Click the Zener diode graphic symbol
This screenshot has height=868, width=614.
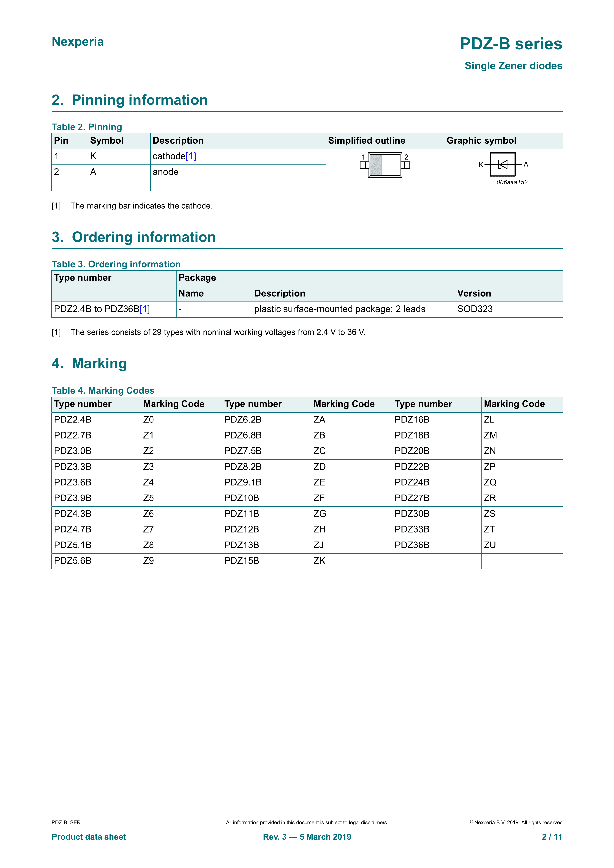503,164
